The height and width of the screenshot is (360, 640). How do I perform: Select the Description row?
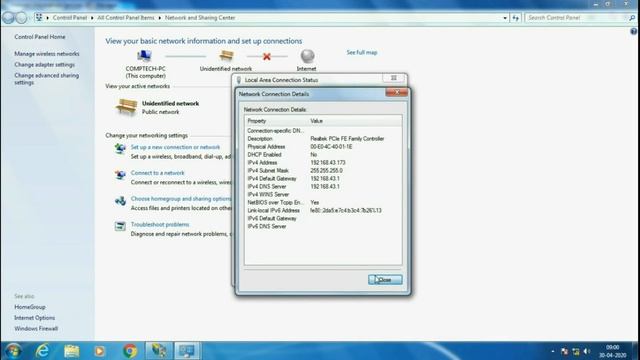[323, 139]
